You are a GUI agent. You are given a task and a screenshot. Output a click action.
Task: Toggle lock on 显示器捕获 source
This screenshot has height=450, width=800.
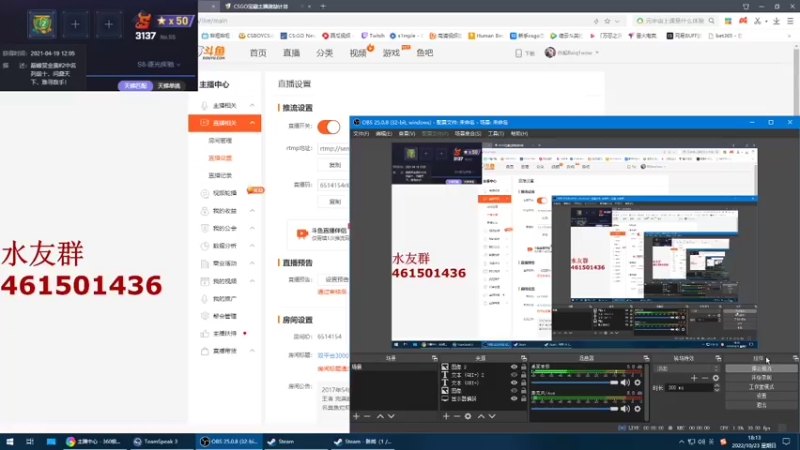click(523, 398)
